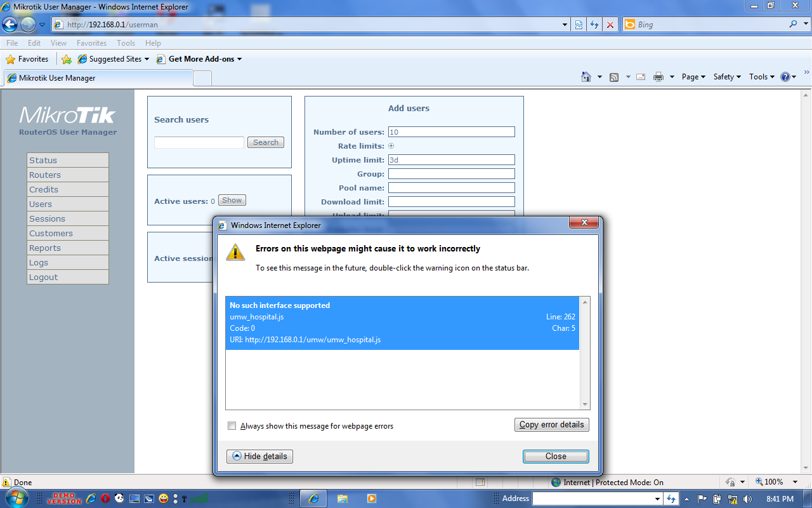Refresh the page with the Refresh icon
The width and height of the screenshot is (812, 508).
[x=594, y=25]
